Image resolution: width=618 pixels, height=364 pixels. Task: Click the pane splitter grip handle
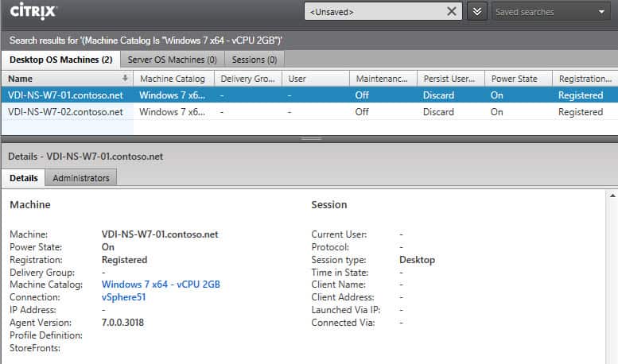309,138
